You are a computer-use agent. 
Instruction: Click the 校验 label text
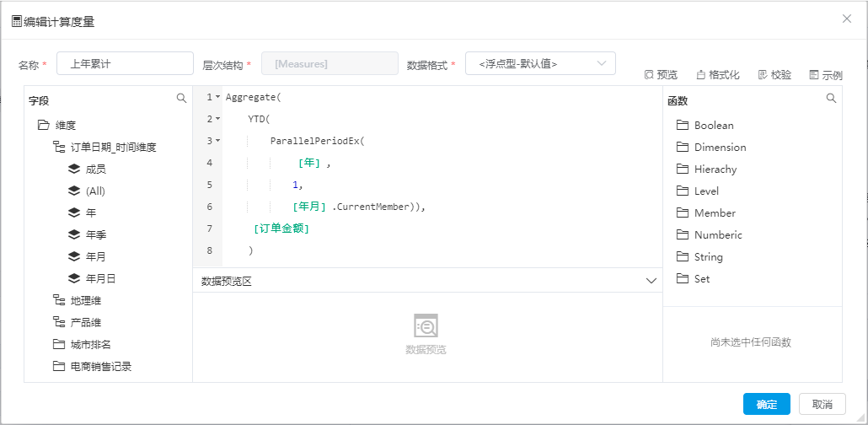click(x=781, y=75)
